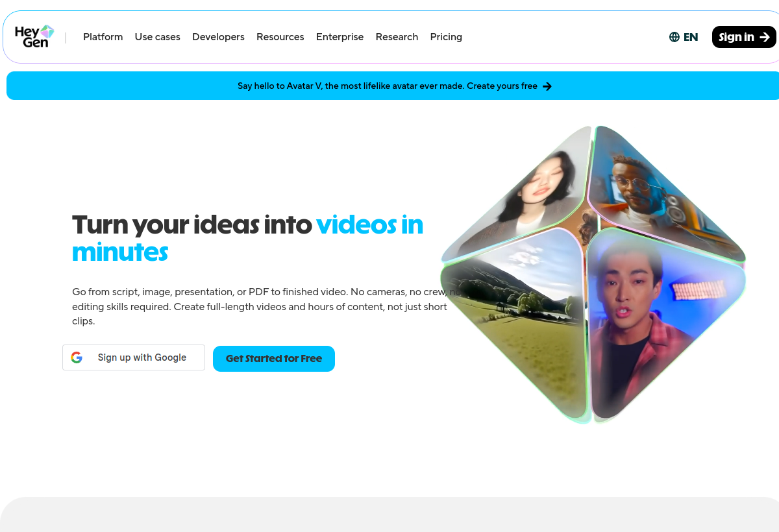Open the Research page

point(397,37)
